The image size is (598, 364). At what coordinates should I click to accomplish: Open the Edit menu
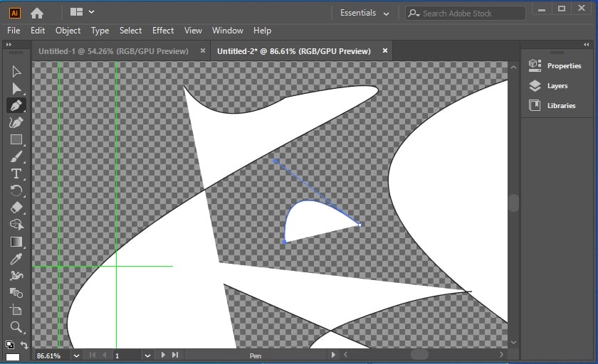tap(38, 31)
